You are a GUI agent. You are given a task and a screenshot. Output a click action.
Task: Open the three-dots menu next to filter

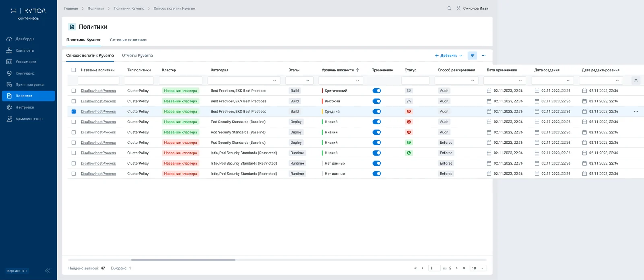484,56
